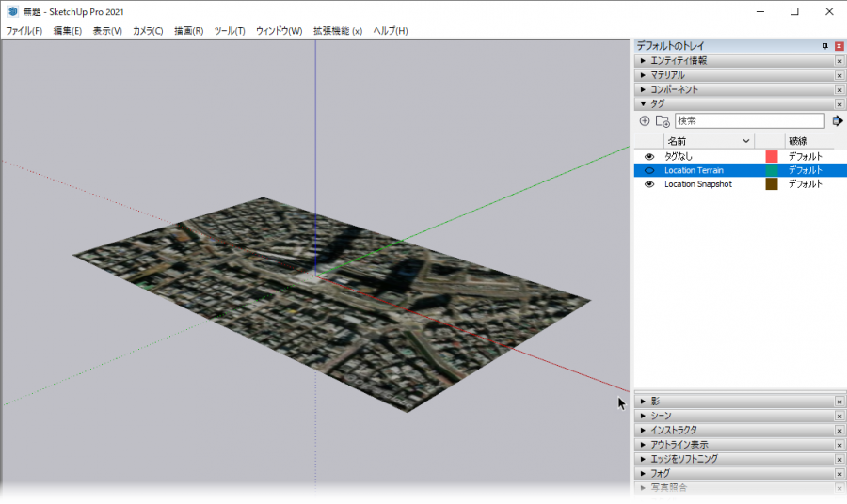Close the 影 panel using its x icon
Viewport: 847px width, 504px height.
pyautogui.click(x=839, y=402)
